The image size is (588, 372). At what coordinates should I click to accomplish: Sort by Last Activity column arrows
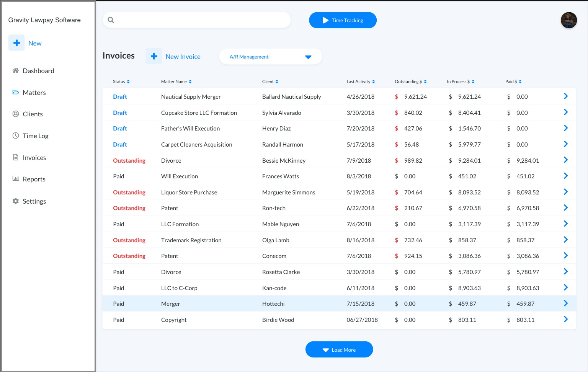(373, 82)
